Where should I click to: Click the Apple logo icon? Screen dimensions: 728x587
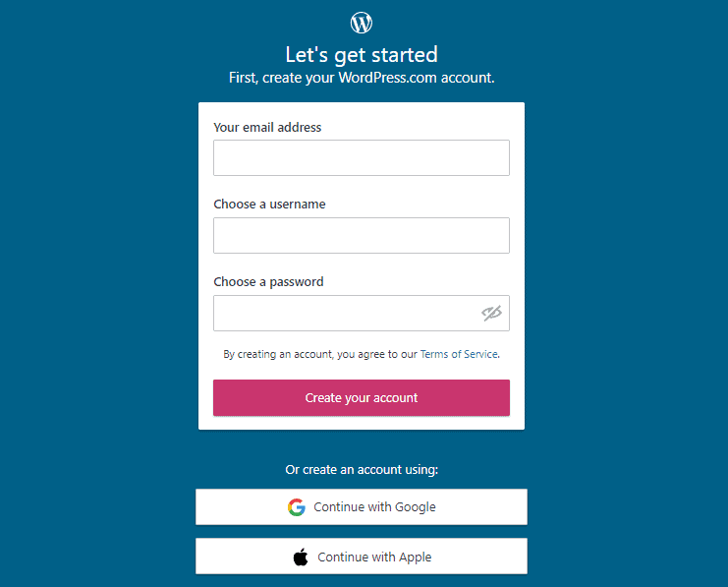point(301,557)
